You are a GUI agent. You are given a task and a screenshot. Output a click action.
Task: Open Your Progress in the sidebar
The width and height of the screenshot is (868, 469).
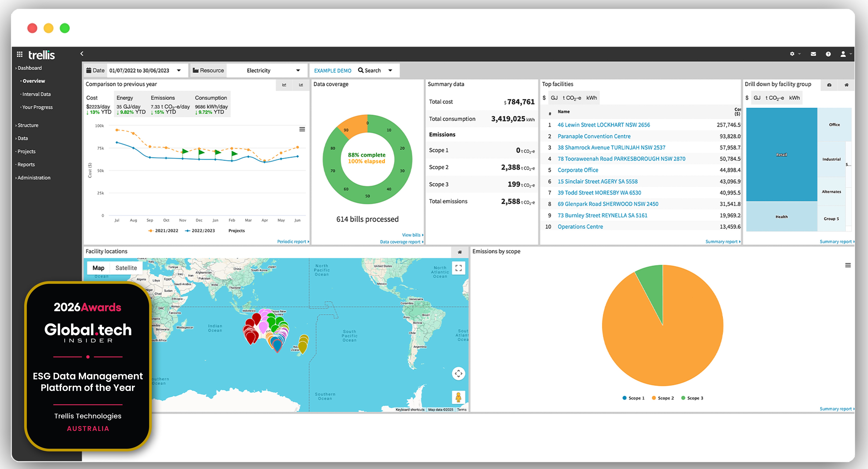coord(36,107)
